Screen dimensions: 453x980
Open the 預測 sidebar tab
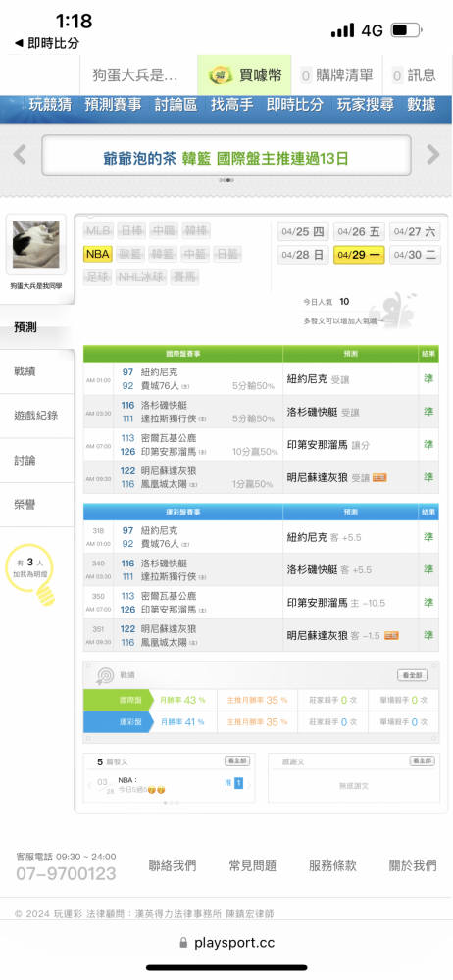click(37, 327)
